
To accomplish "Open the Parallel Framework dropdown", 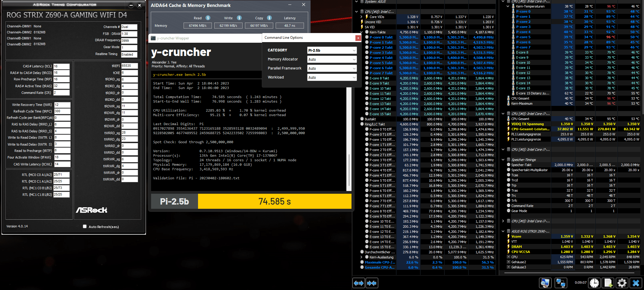I will click(x=332, y=69).
